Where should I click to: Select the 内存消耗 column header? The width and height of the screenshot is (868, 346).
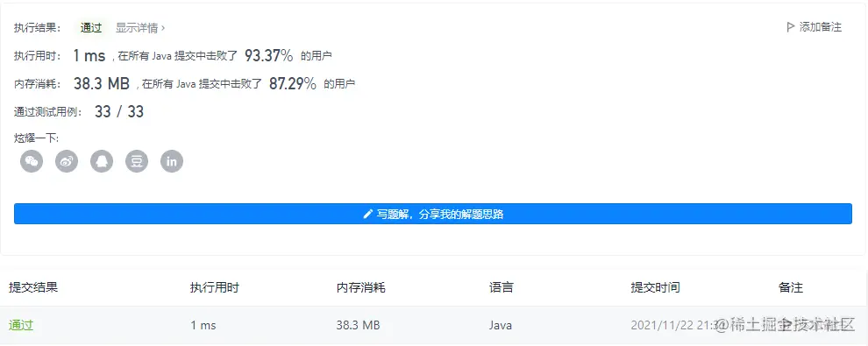coord(361,287)
